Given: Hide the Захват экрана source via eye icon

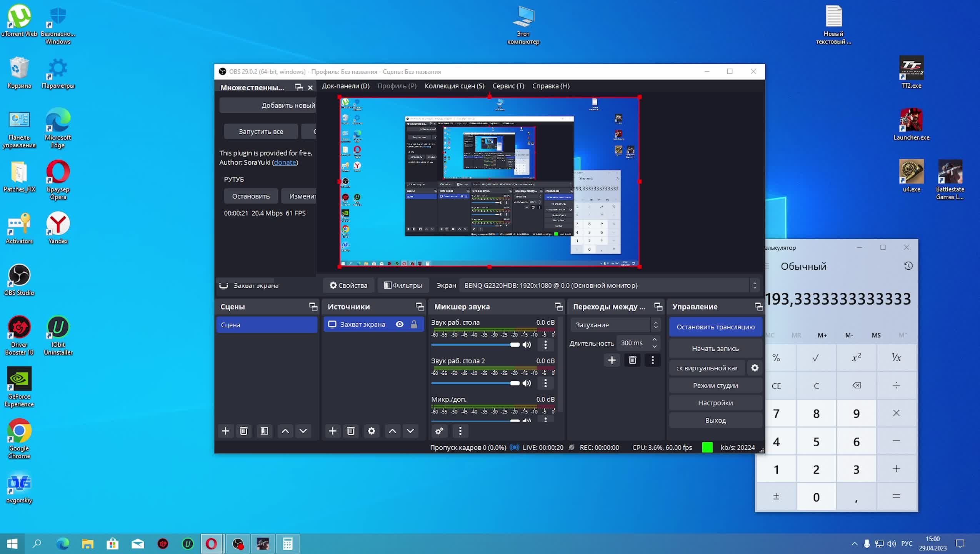Looking at the screenshot, I should point(400,324).
